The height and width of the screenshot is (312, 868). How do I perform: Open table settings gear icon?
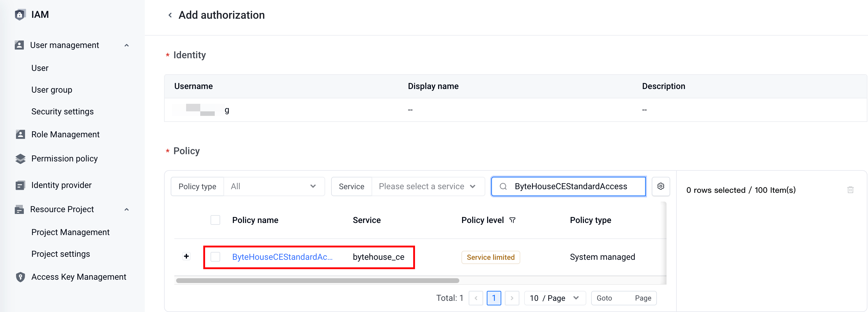coord(661,186)
